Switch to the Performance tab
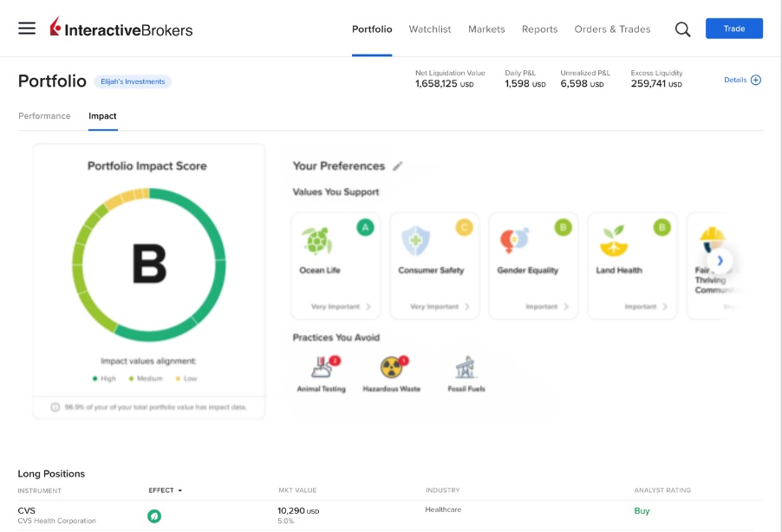This screenshot has width=782, height=532. click(44, 115)
